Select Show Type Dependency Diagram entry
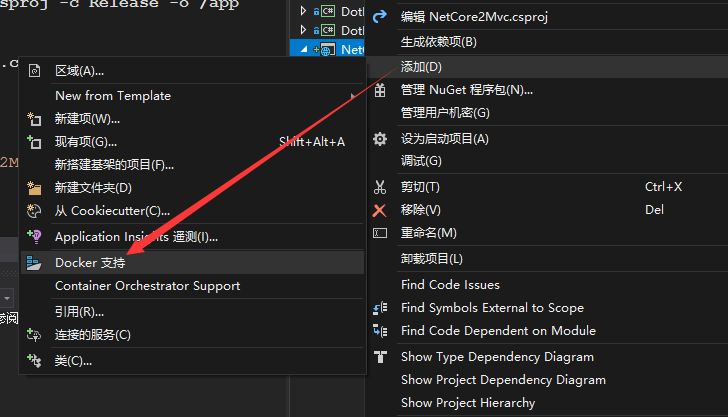 (x=548, y=357)
